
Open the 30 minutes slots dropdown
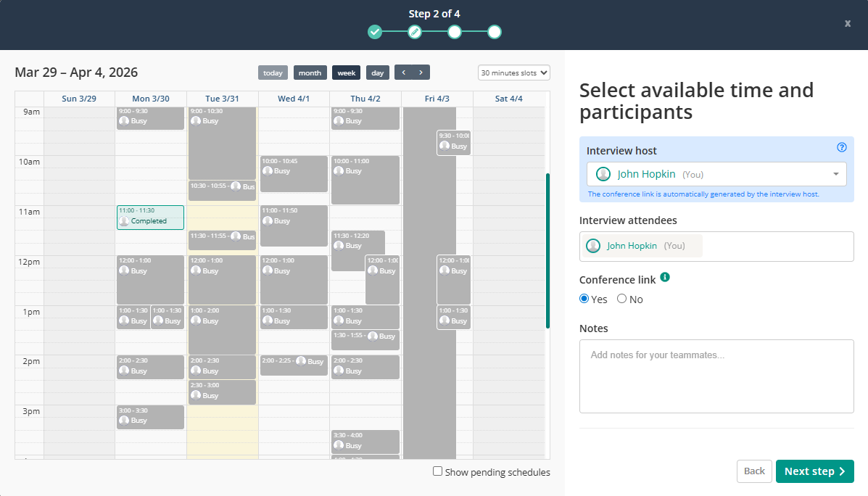[514, 73]
